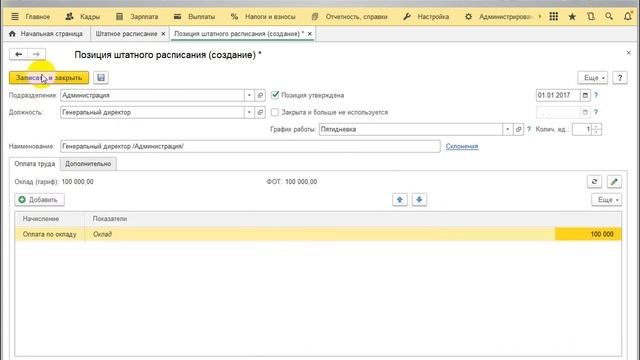Open the upper Еще dropdown menu
This screenshot has height=360, width=640.
pos(593,78)
